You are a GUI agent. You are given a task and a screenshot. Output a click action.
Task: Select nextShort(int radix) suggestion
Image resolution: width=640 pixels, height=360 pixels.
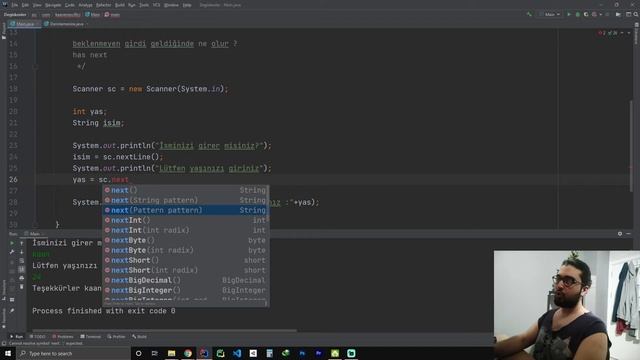click(x=185, y=270)
